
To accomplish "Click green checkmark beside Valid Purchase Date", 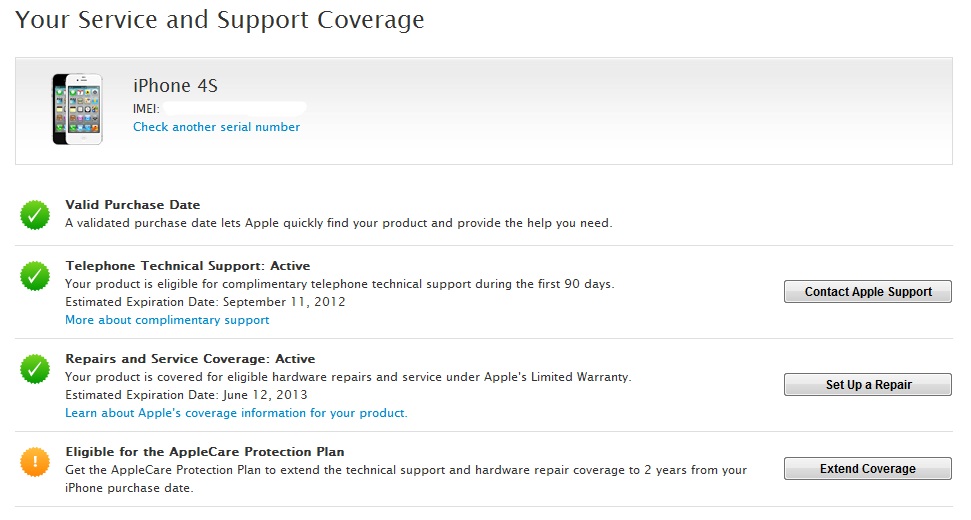I will tap(35, 215).
